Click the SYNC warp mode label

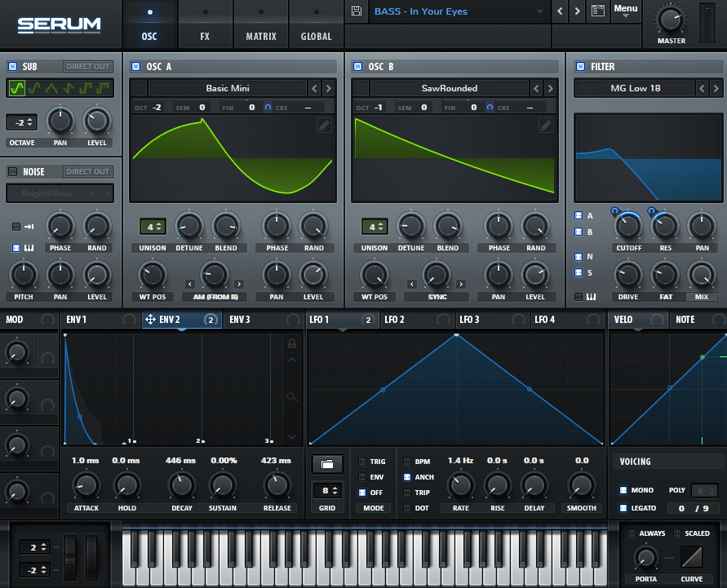pos(437,297)
